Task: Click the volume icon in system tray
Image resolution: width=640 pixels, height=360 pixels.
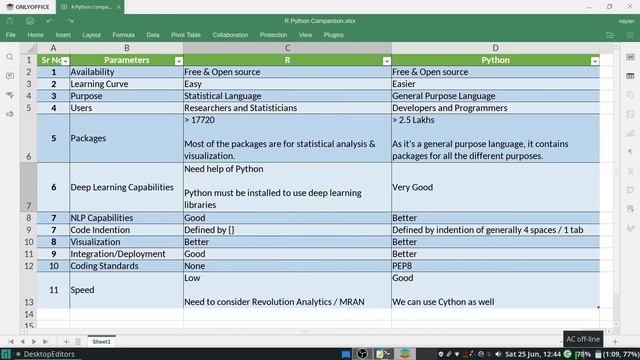Action: point(498,354)
